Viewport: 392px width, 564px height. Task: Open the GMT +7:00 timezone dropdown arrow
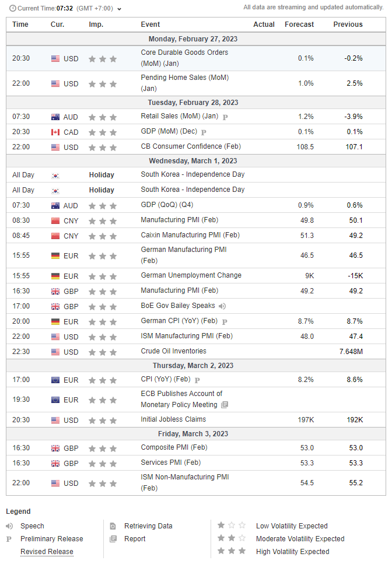click(120, 9)
